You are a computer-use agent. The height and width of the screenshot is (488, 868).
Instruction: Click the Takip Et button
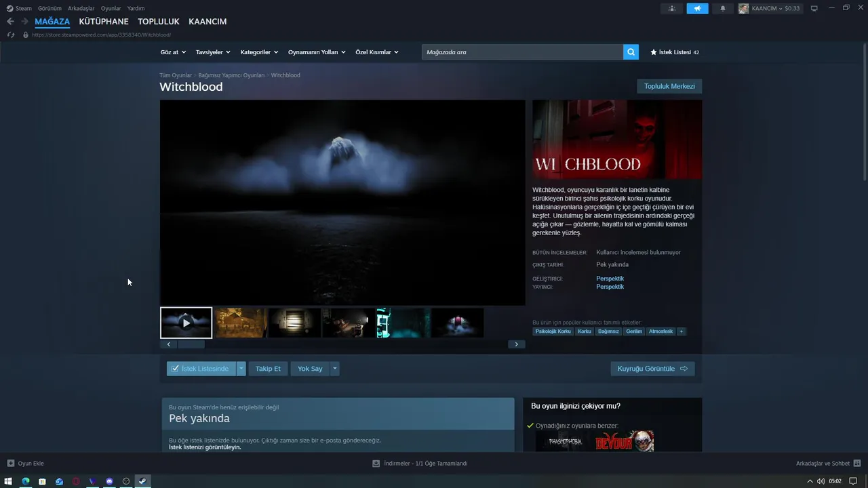[x=268, y=369]
